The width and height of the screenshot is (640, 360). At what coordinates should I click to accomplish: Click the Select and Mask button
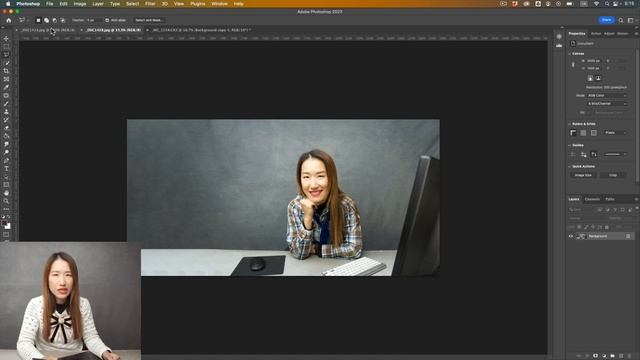(149, 20)
